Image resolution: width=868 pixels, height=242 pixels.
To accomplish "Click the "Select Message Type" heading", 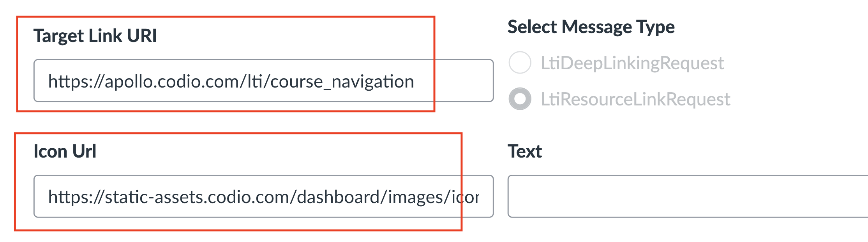I will (591, 27).
